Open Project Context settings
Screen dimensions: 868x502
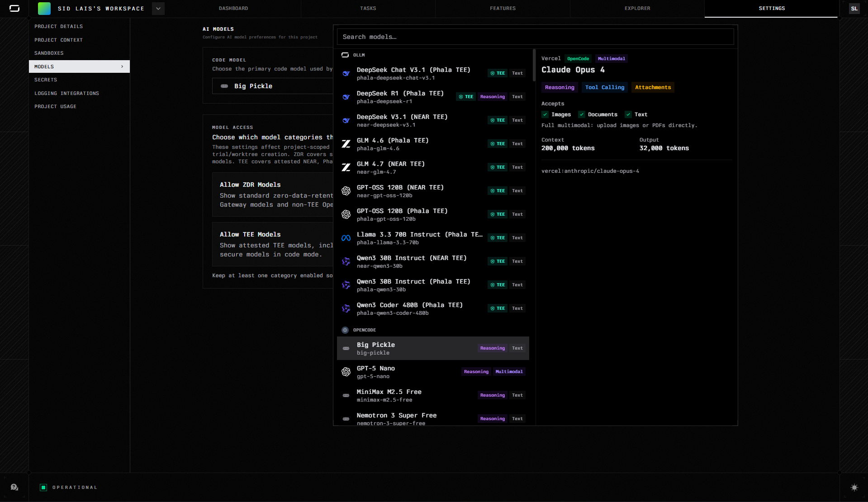click(79, 40)
